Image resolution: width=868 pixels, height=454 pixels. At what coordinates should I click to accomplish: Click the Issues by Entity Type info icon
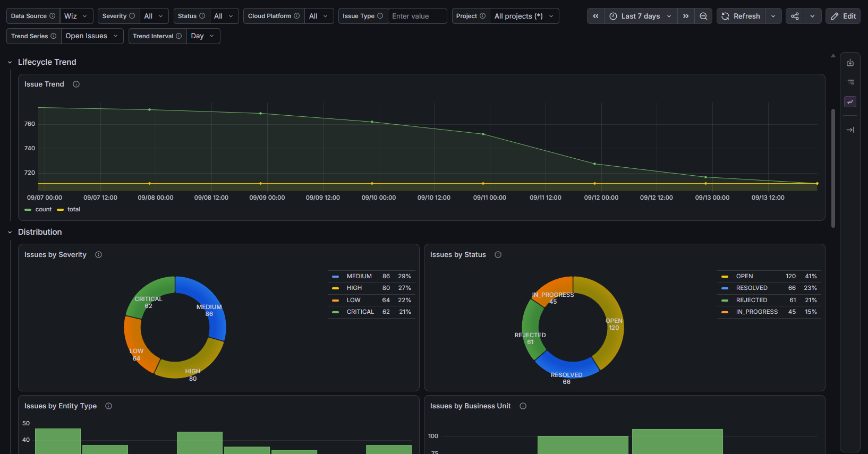click(x=108, y=406)
